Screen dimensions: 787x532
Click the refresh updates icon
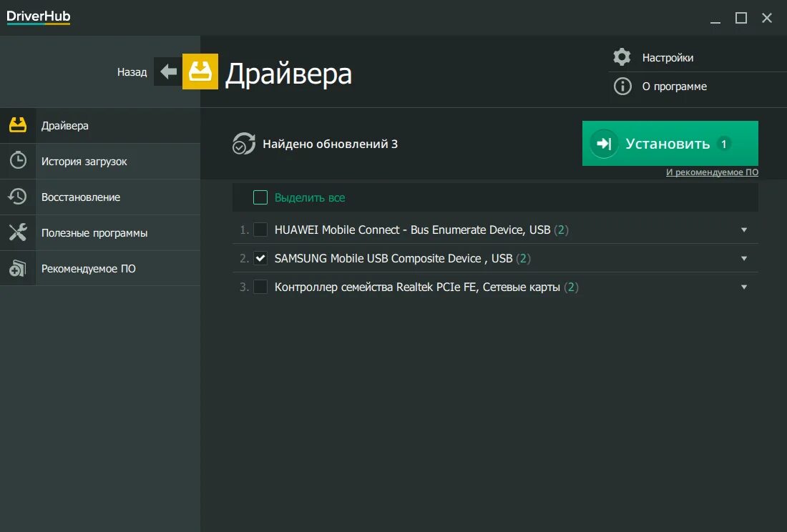pyautogui.click(x=243, y=144)
